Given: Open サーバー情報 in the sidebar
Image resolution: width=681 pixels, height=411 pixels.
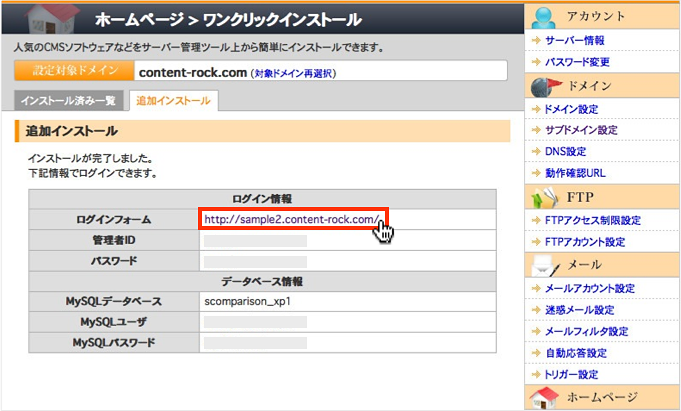Looking at the screenshot, I should pos(575,40).
